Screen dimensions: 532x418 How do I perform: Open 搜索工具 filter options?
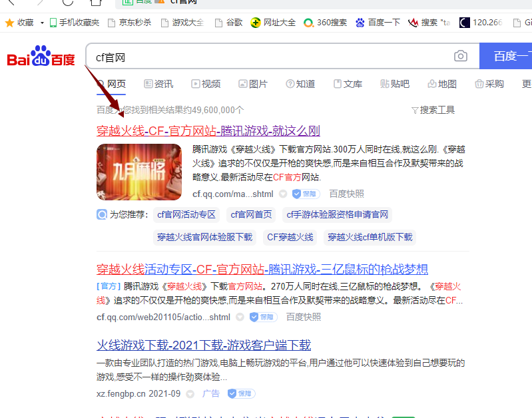pos(433,110)
